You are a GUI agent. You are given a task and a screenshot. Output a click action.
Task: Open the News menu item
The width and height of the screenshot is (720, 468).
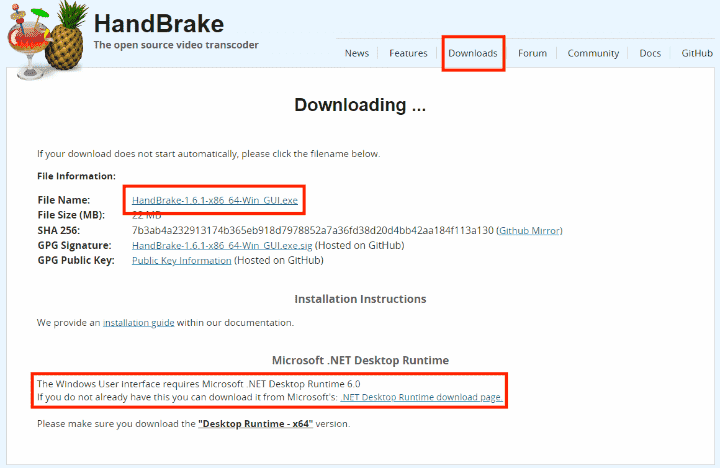coord(357,53)
